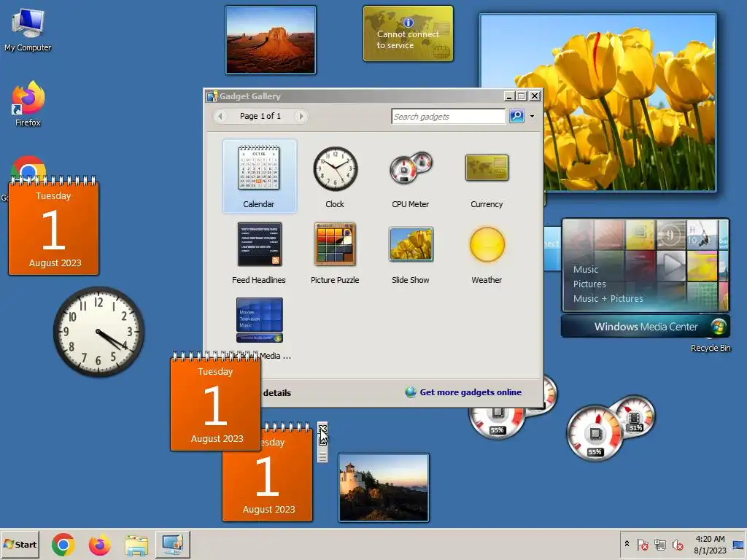This screenshot has height=560, width=747.
Task: Click the search magnifier button in Gadget Gallery
Action: coord(516,116)
